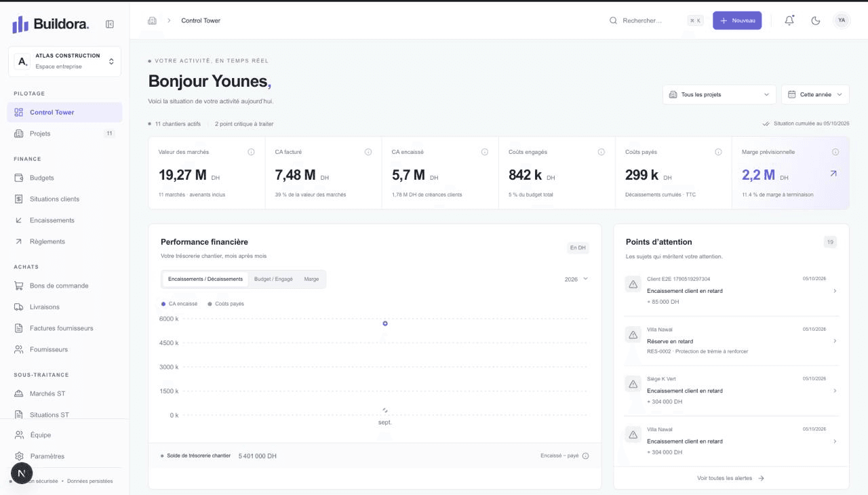
Task: Click the 19 alerts count badge
Action: coord(830,242)
